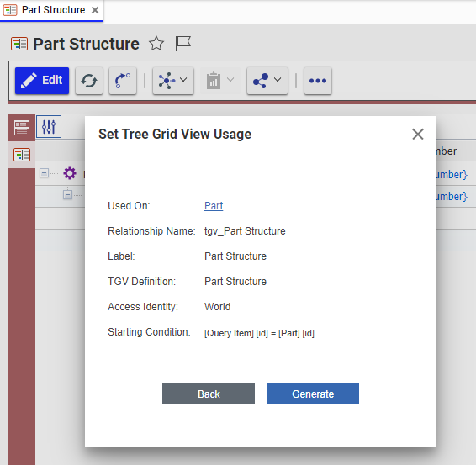Click the curved arrow promote icon
Screen dimensions: 476x465
[123, 81]
